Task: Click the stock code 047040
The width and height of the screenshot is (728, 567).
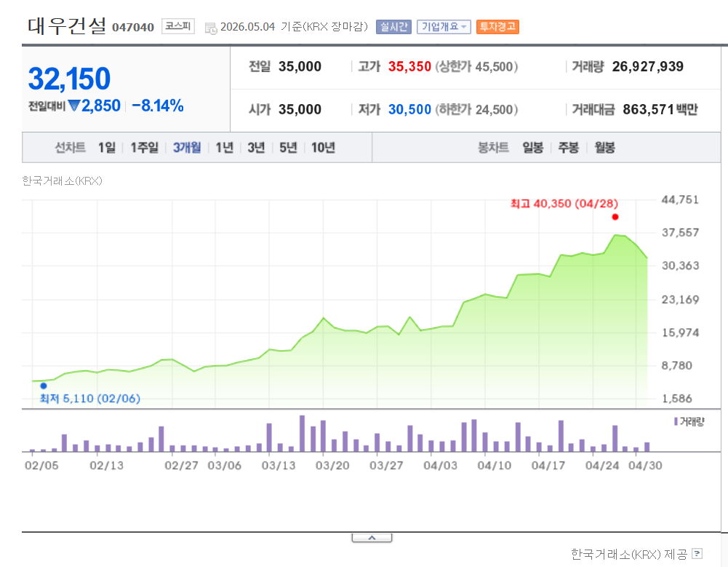Action: pyautogui.click(x=133, y=28)
